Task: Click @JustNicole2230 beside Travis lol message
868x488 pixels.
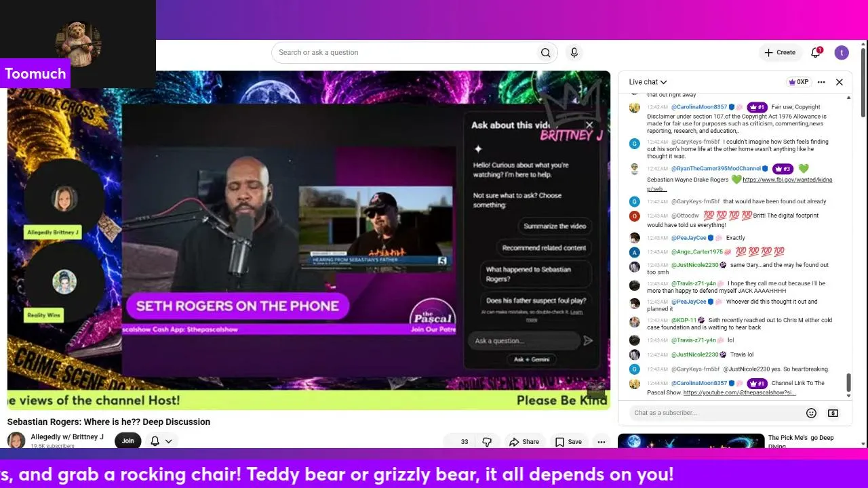Action: [695, 354]
